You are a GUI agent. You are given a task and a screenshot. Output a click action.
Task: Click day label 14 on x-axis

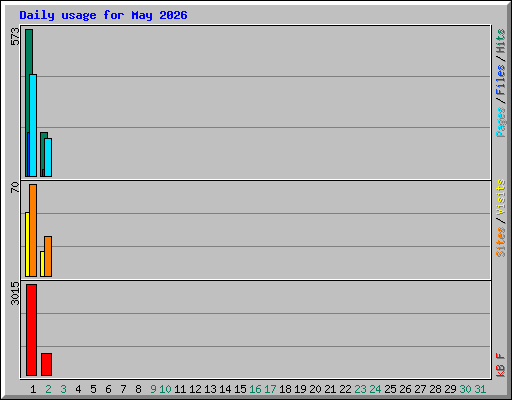click(x=225, y=389)
